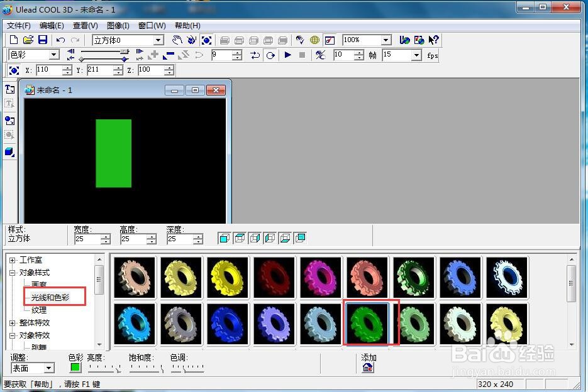This screenshot has width=588, height=392.
Task: Click the Insert Graphics tool in left toolbar
Action: point(10,120)
